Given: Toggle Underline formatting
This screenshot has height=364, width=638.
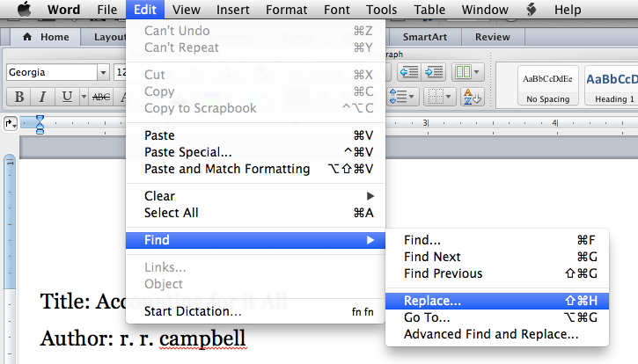Looking at the screenshot, I should pyautogui.click(x=67, y=97).
